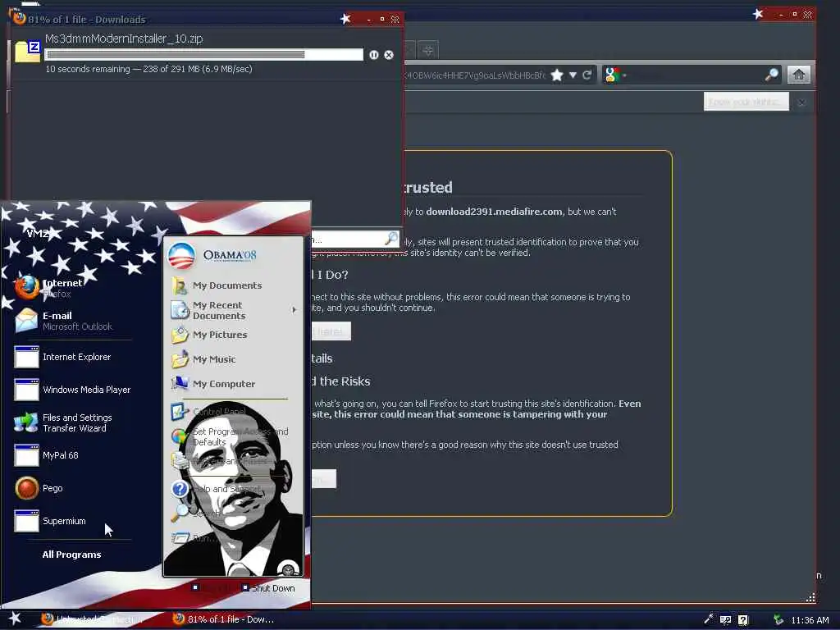Click the VM2 user name

click(38, 234)
